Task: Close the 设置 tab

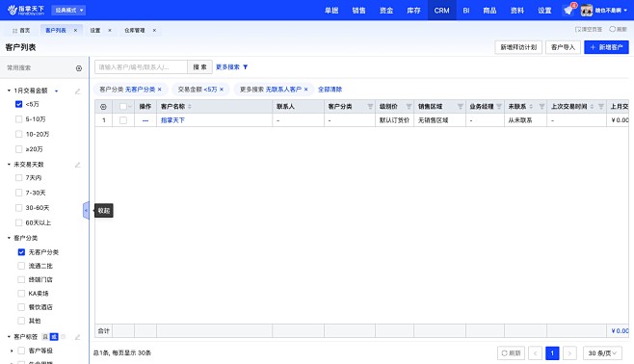Action: point(110,30)
